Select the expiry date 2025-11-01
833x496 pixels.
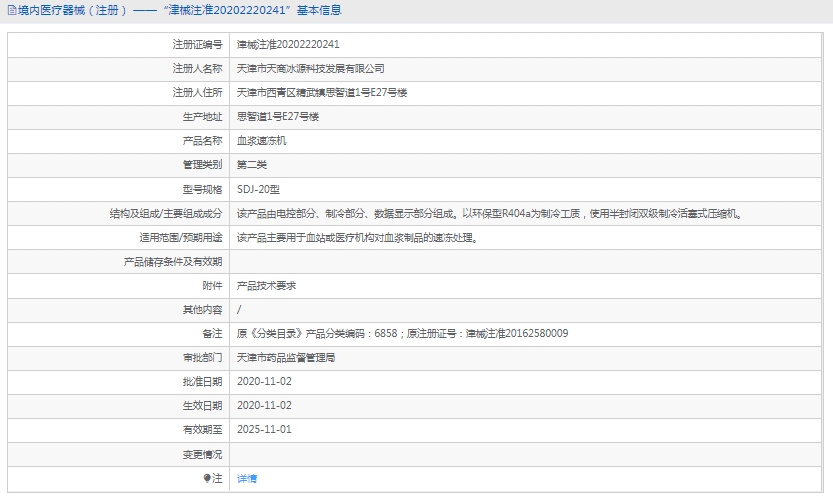[264, 430]
